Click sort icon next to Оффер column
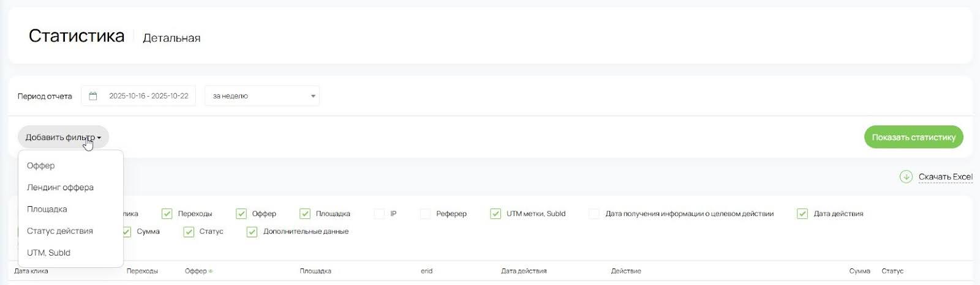This screenshot has height=285, width=980. coord(211,271)
